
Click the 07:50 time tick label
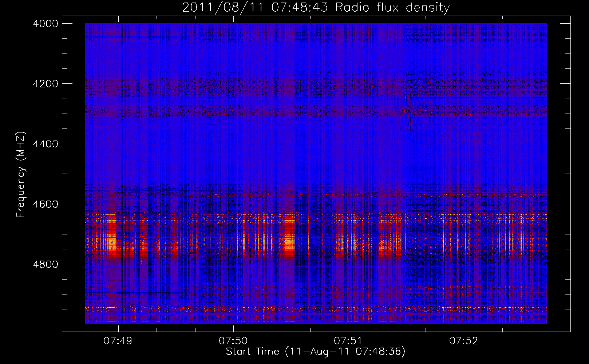click(x=233, y=341)
